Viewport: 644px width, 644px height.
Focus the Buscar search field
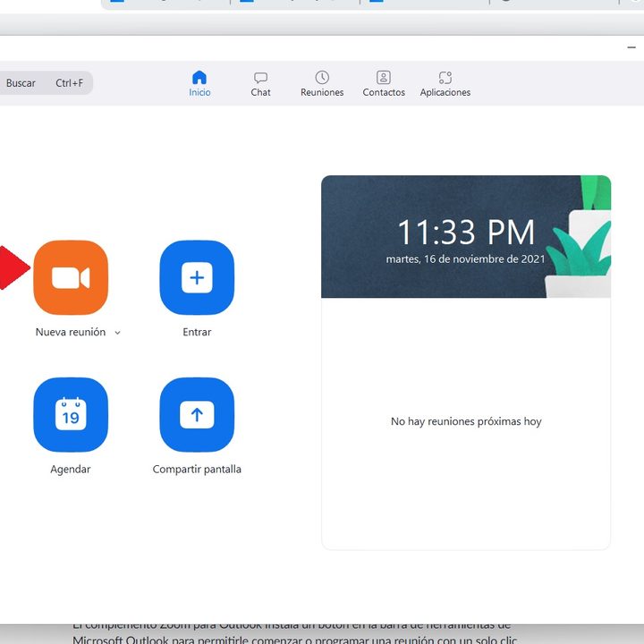(46, 83)
